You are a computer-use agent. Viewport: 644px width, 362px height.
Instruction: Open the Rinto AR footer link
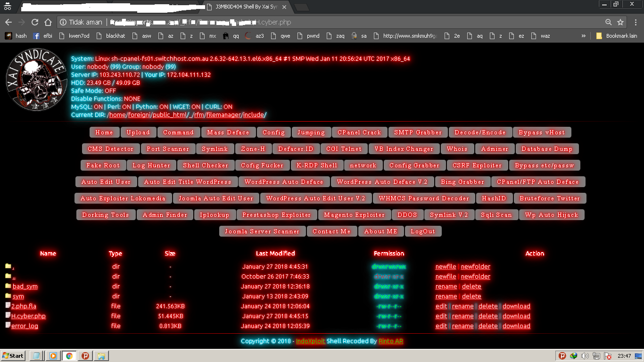[391, 341]
